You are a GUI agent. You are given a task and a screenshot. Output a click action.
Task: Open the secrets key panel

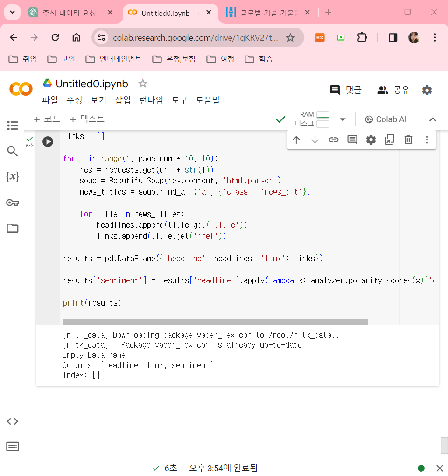click(x=13, y=203)
